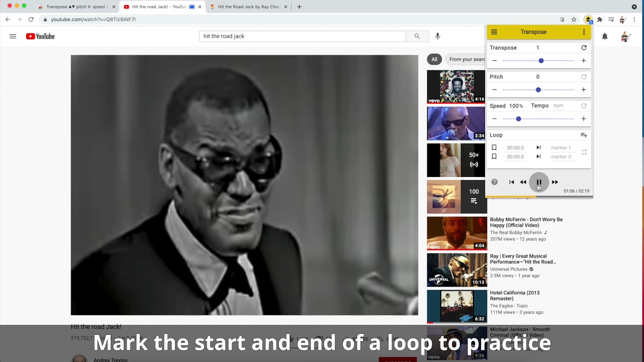Viewport: 644px width, 362px height.
Task: Adjust the Transpose slider handle
Action: click(x=541, y=60)
